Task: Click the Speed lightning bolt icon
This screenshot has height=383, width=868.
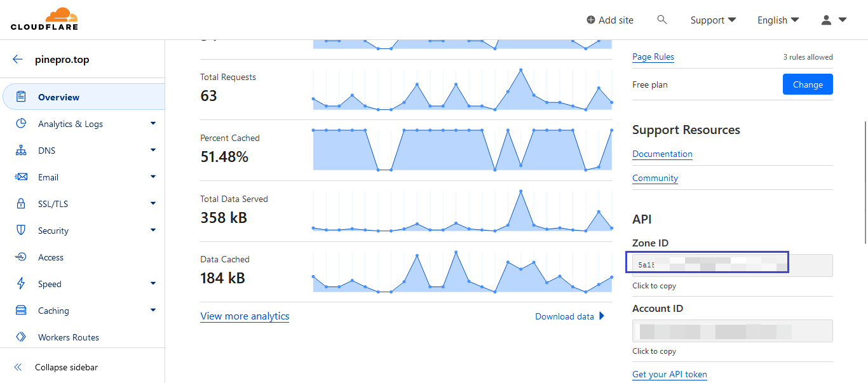Action: 21,284
